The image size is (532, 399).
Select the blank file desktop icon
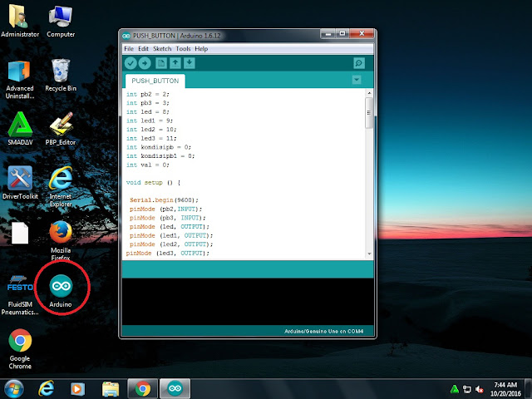(20, 233)
